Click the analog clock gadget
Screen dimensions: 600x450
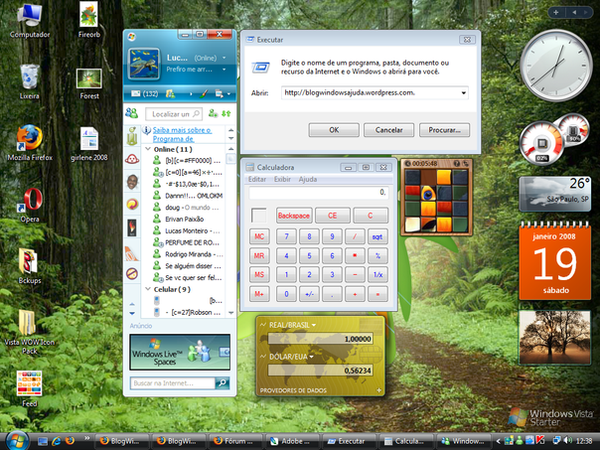click(556, 65)
